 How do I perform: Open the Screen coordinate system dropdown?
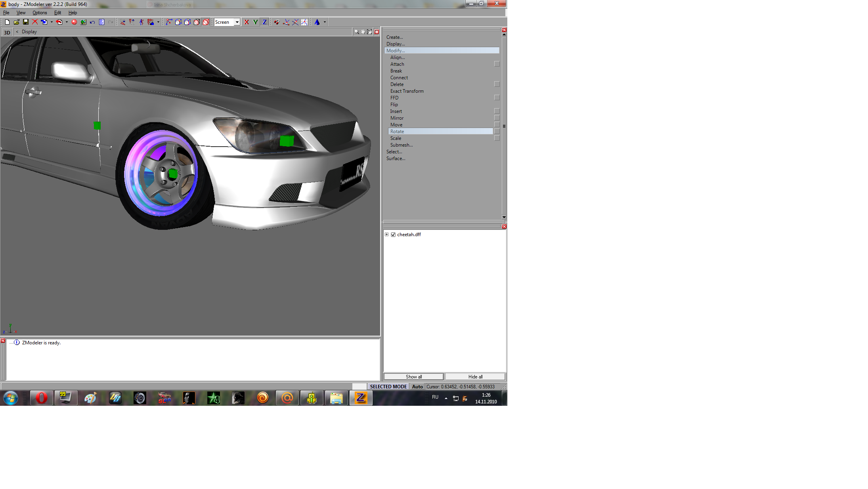click(x=237, y=22)
